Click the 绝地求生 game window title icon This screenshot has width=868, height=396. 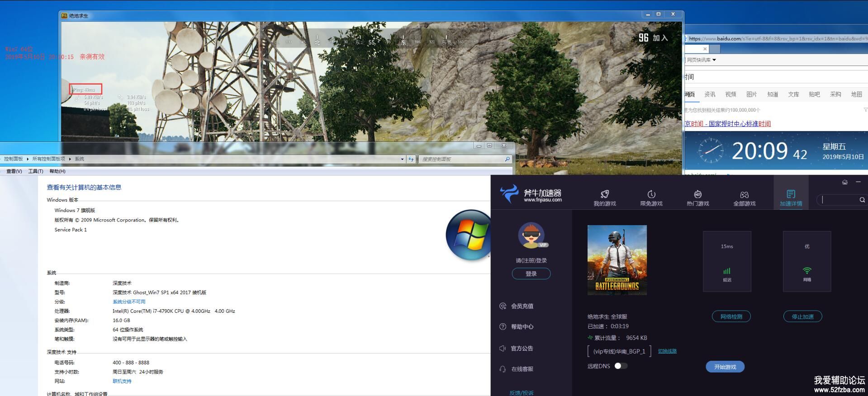[x=64, y=16]
